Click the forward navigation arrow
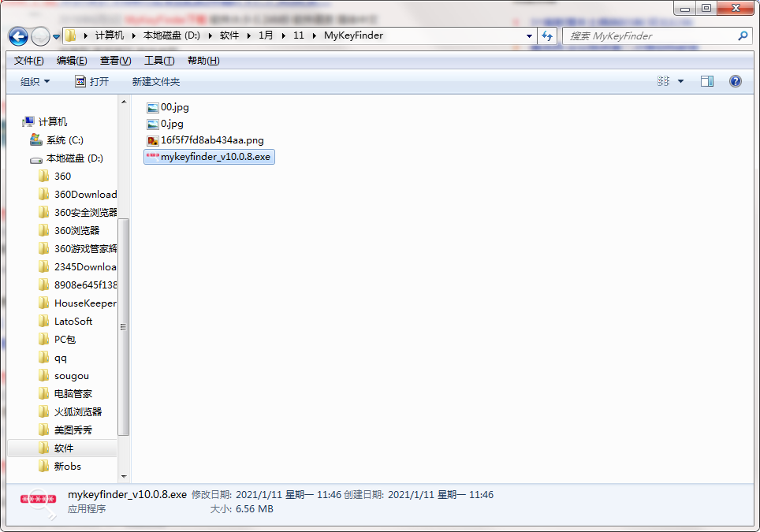 (x=39, y=36)
